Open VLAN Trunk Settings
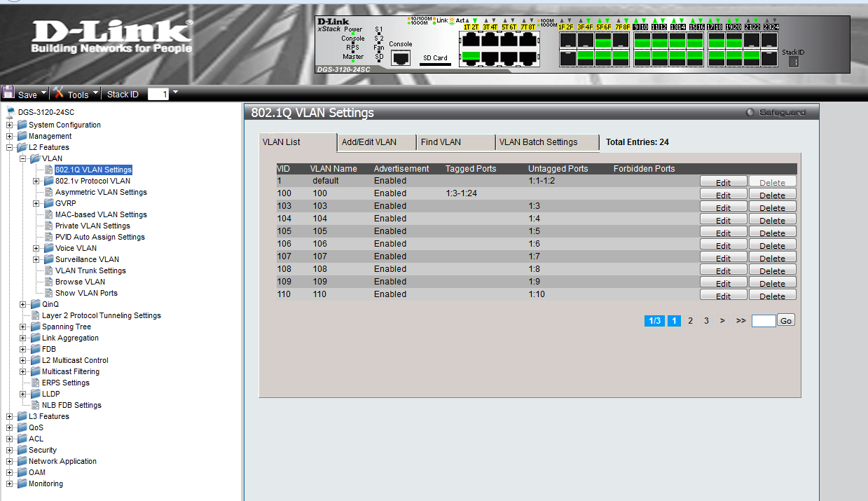The width and height of the screenshot is (868, 501). (x=90, y=270)
